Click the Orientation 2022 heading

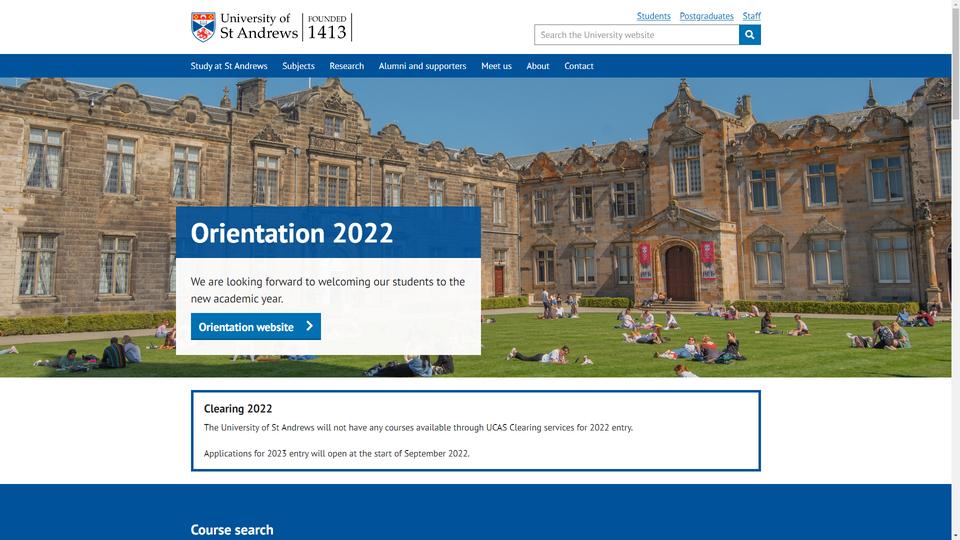tap(291, 233)
